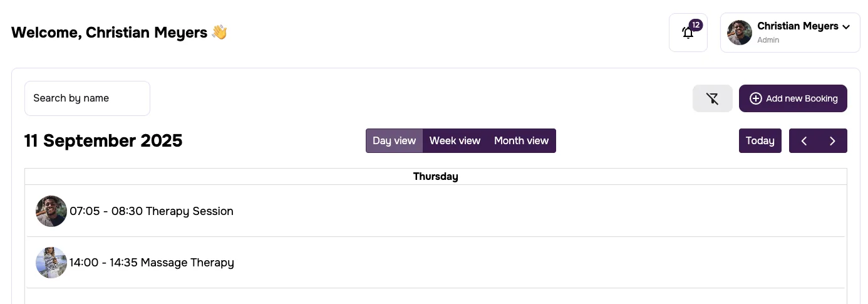The width and height of the screenshot is (868, 304).
Task: Click the Thursday column header
Action: 435,177
